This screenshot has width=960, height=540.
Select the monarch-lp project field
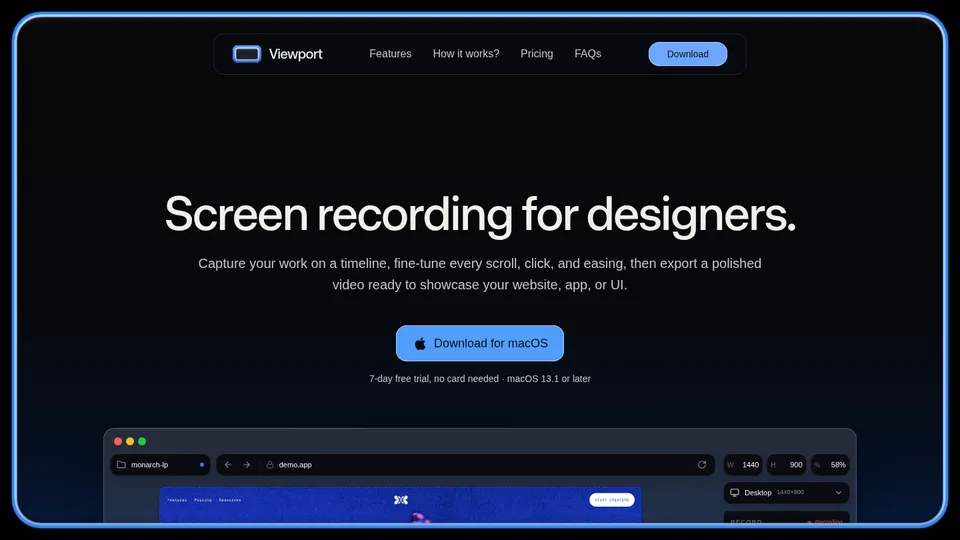(160, 465)
